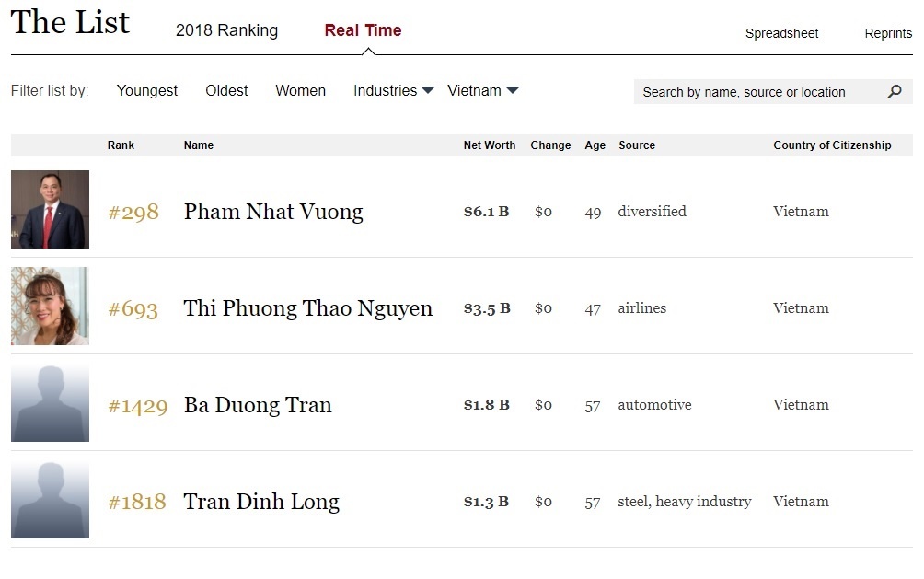
Task: Open rank #298 for Pham Nhat Vuong
Action: 133,211
